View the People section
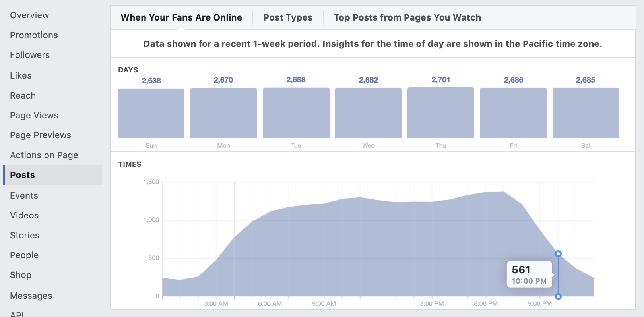 [24, 255]
